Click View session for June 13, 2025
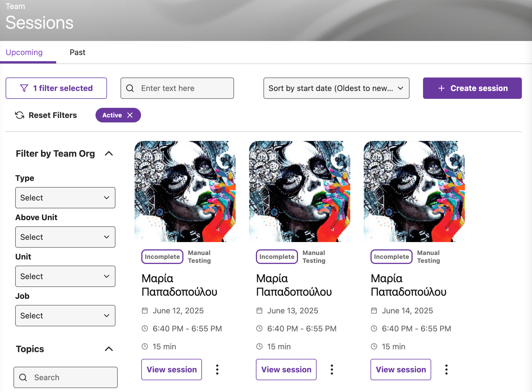 pos(286,370)
